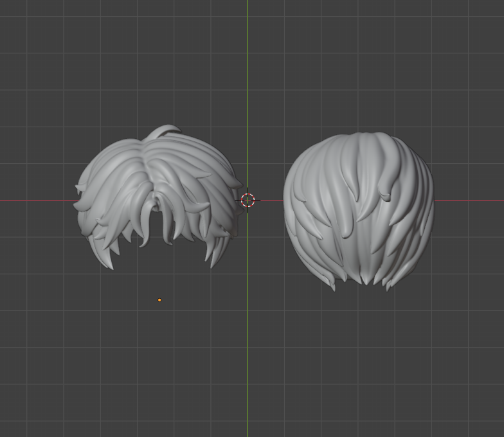Click the green Y axis line above the 3D cursor
The width and height of the screenshot is (504, 437).
pos(248,77)
